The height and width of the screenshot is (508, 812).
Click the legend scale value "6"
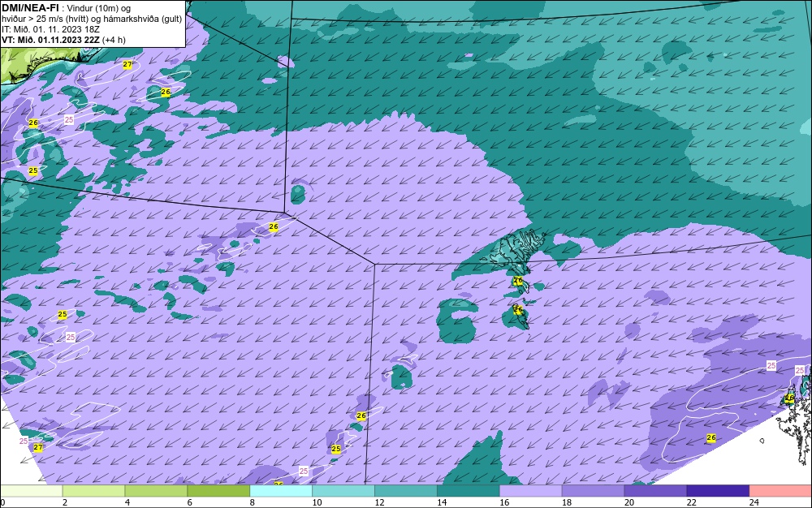[x=189, y=502]
